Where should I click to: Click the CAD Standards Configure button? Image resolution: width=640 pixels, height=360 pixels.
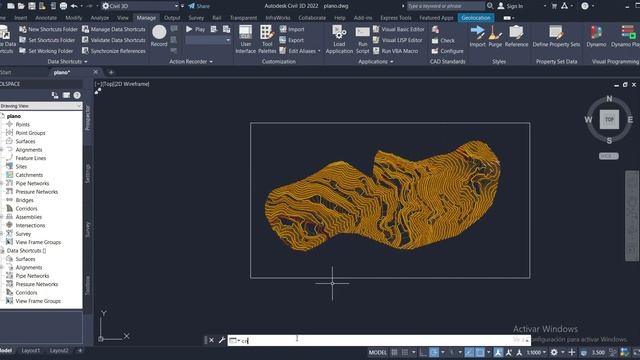point(447,51)
